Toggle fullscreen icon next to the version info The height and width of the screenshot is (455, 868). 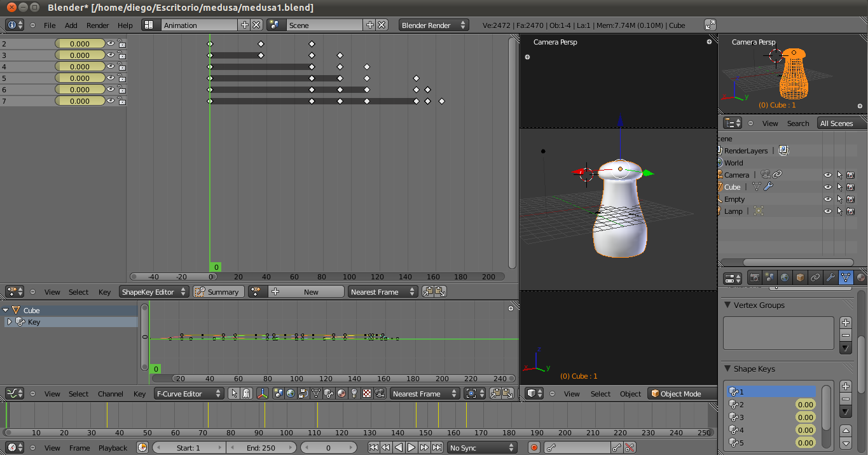pos(710,25)
